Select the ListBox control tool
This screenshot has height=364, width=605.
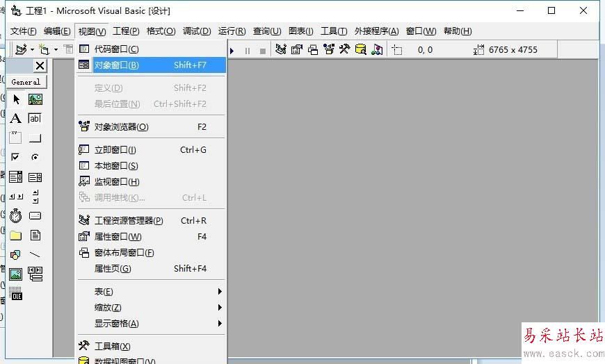[35, 177]
